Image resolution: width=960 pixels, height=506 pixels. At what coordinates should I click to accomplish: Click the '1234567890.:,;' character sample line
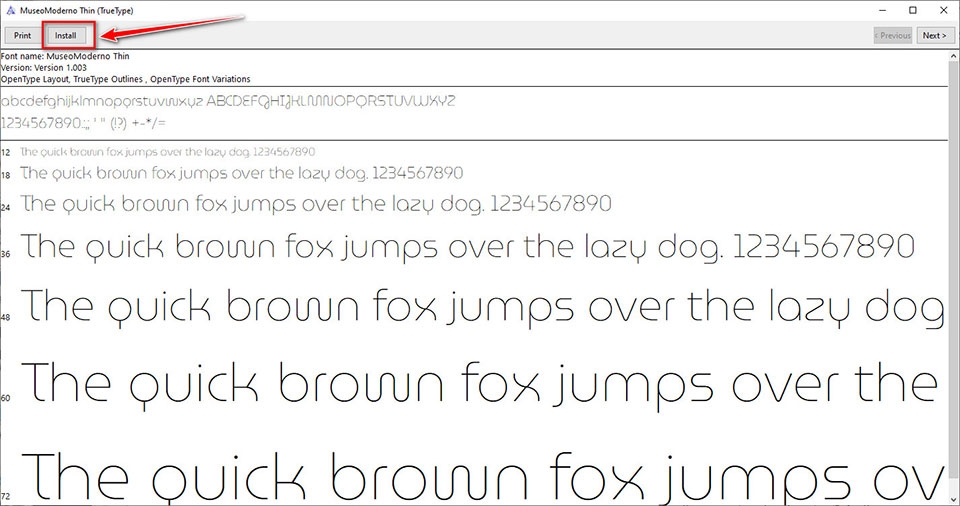tap(83, 123)
